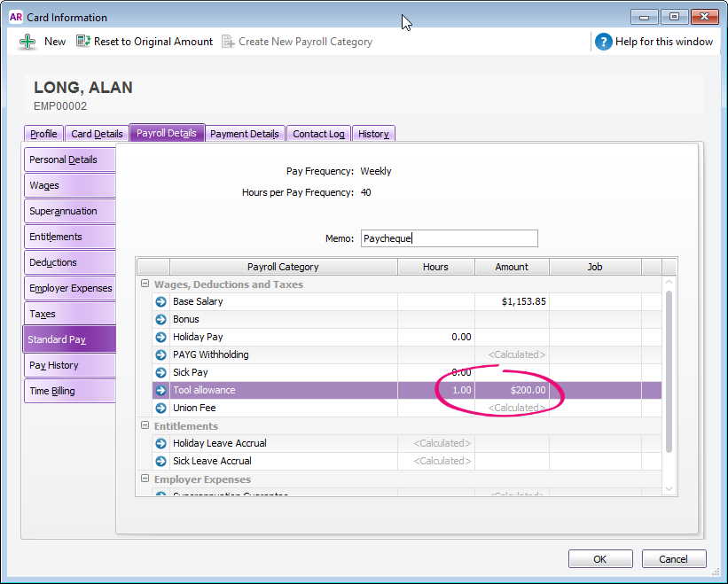Click inside the Memo text field

coord(449,237)
